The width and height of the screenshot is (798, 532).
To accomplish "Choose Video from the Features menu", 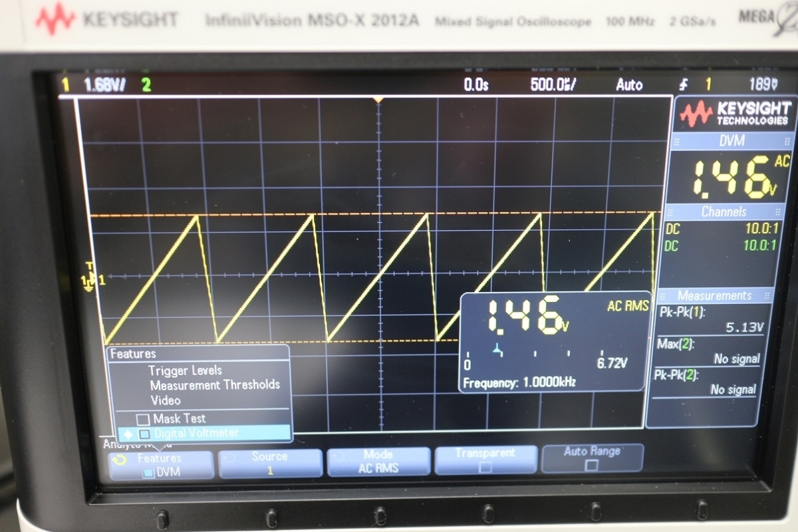I will click(165, 400).
